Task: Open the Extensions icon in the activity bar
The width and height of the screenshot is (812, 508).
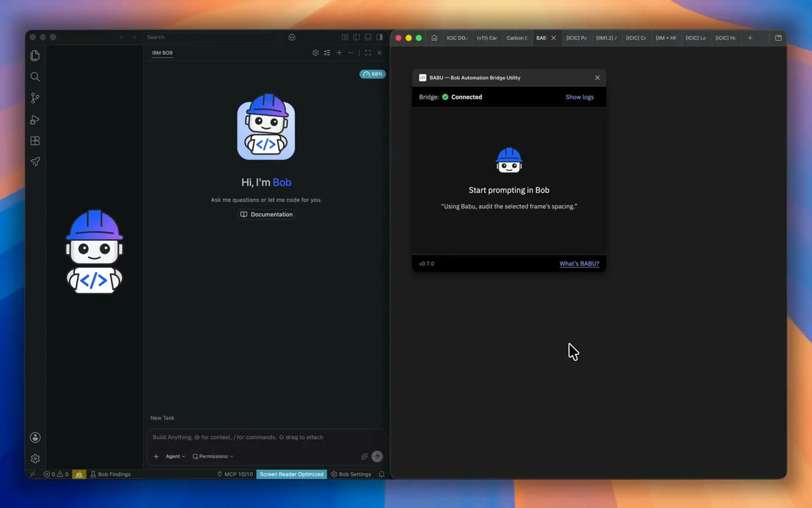Action: click(x=35, y=141)
